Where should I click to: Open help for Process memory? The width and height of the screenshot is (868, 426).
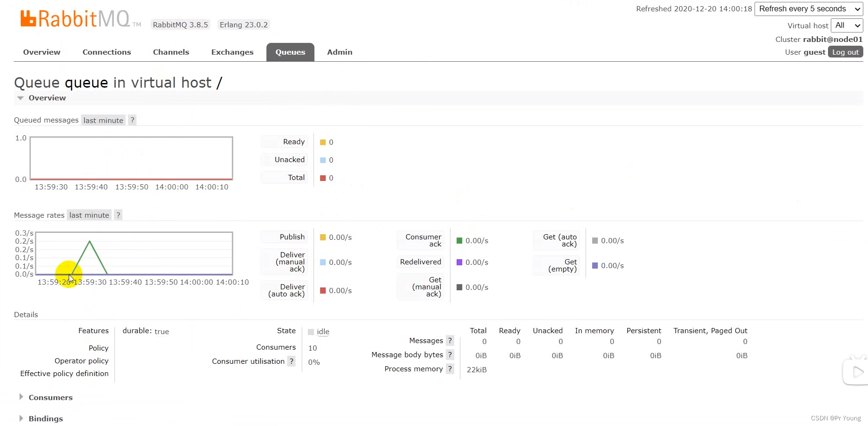(x=450, y=369)
